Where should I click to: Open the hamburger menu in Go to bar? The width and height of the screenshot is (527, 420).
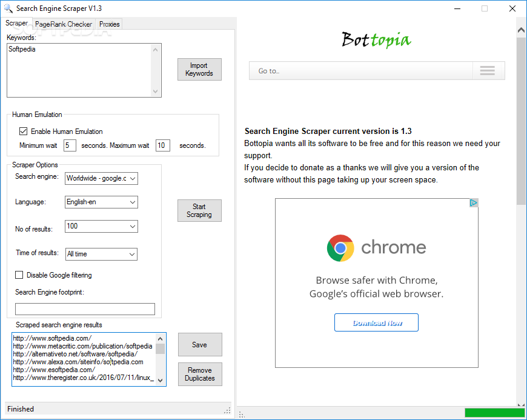click(487, 71)
